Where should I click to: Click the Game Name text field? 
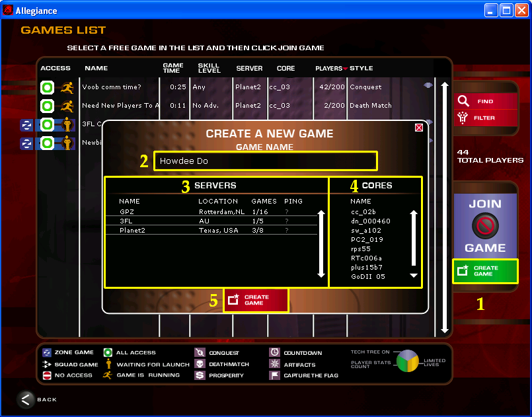265,161
